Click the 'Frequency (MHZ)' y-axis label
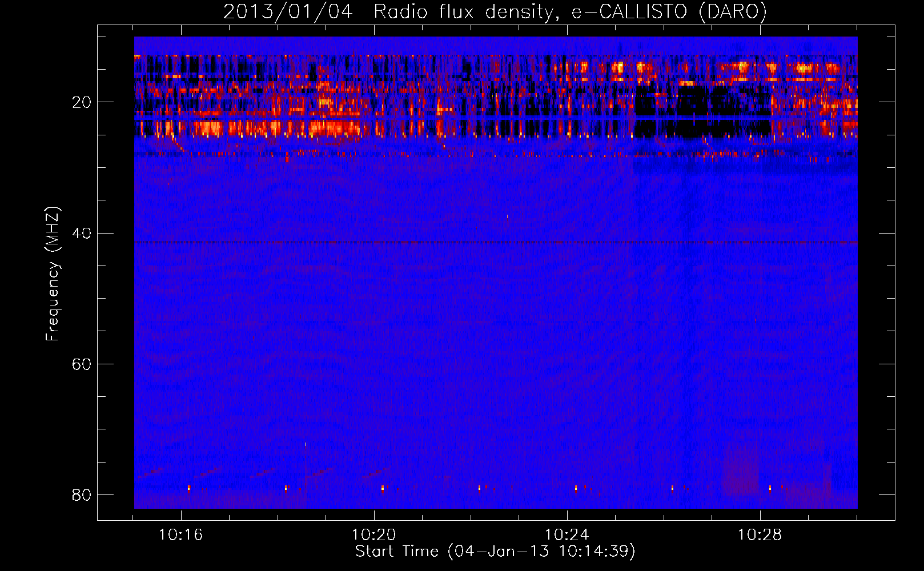The height and width of the screenshot is (571, 924). [x=53, y=274]
